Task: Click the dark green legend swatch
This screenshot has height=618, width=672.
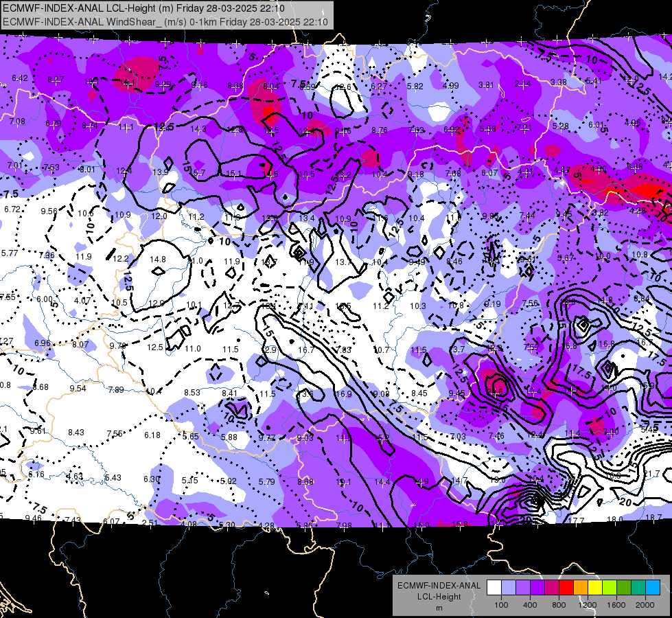Action: 624,587
